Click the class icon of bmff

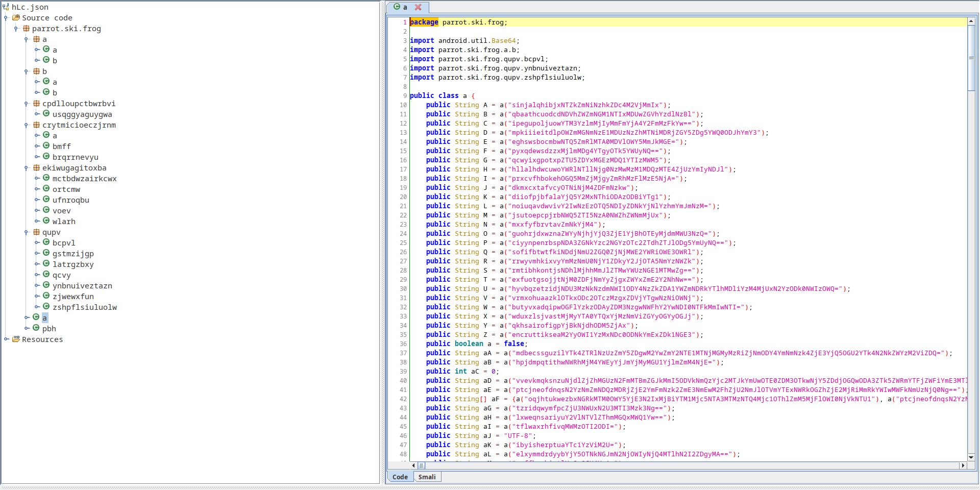click(46, 146)
